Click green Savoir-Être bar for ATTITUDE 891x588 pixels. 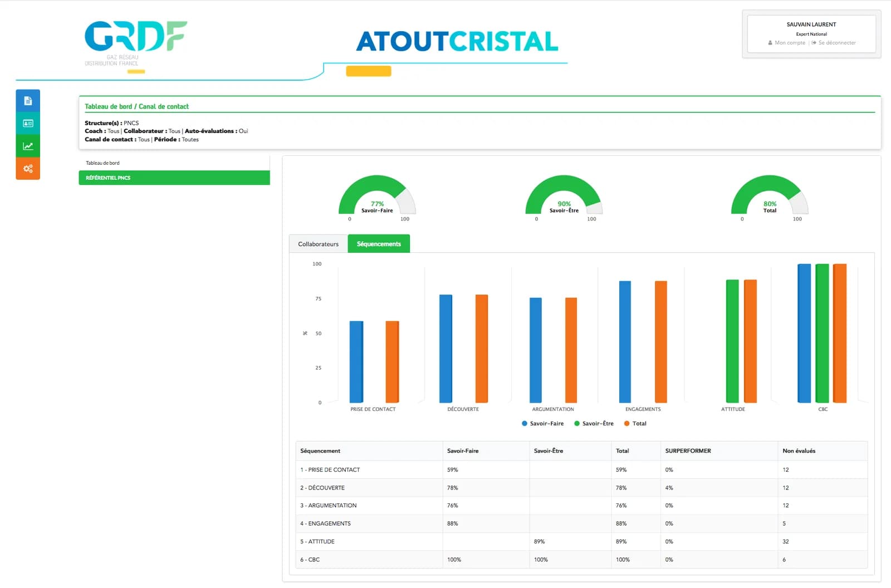tap(732, 341)
